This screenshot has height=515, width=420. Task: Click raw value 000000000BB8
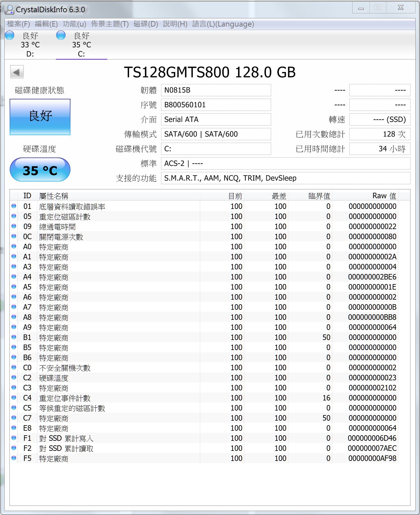pyautogui.click(x=372, y=317)
